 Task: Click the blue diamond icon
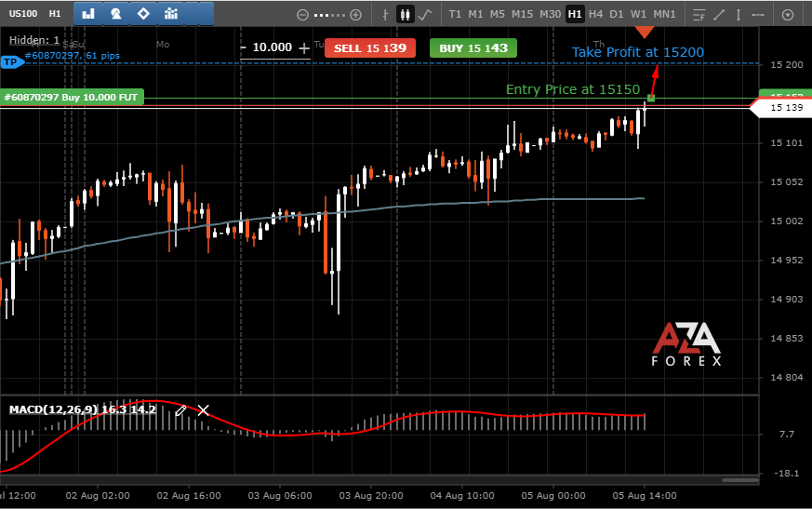pyautogui.click(x=143, y=14)
